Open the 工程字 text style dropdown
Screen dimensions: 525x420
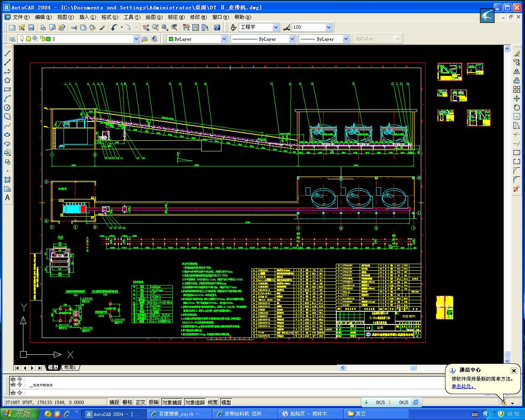pos(276,27)
